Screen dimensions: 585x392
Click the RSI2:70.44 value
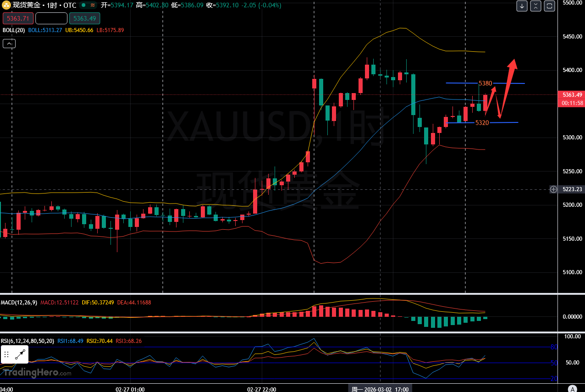pos(99,341)
